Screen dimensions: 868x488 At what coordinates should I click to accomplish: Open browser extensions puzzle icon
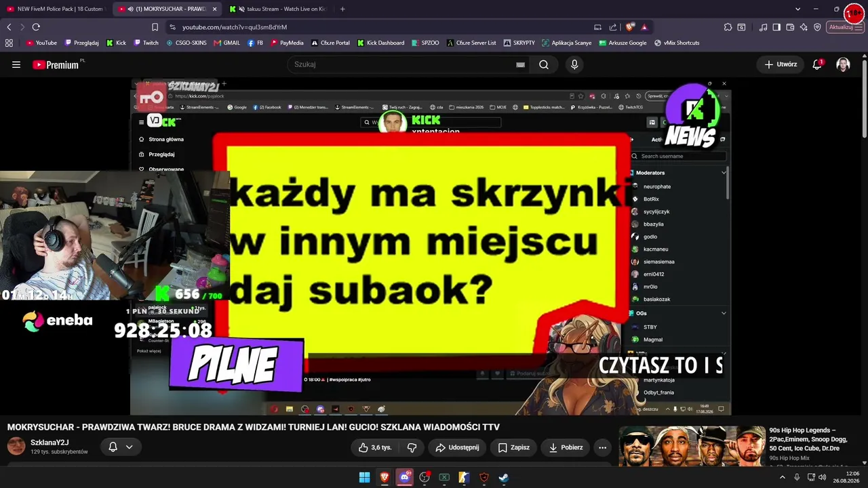[x=728, y=27]
